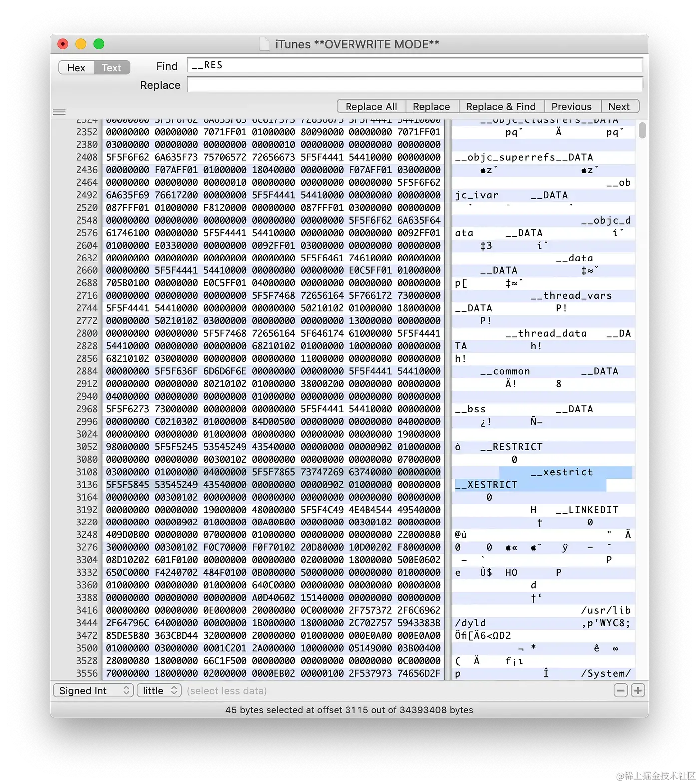Click line number 3136
Screen dimensions: 699x784
click(x=87, y=484)
